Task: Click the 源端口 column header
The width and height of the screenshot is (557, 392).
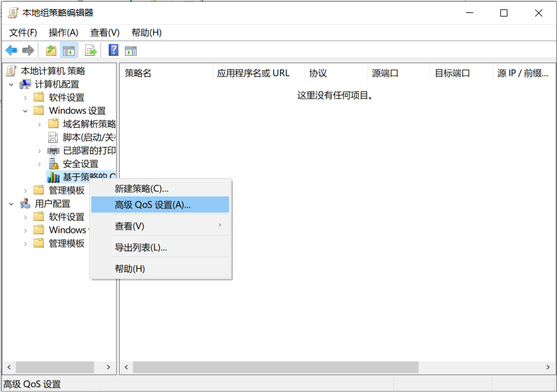Action: pos(398,73)
